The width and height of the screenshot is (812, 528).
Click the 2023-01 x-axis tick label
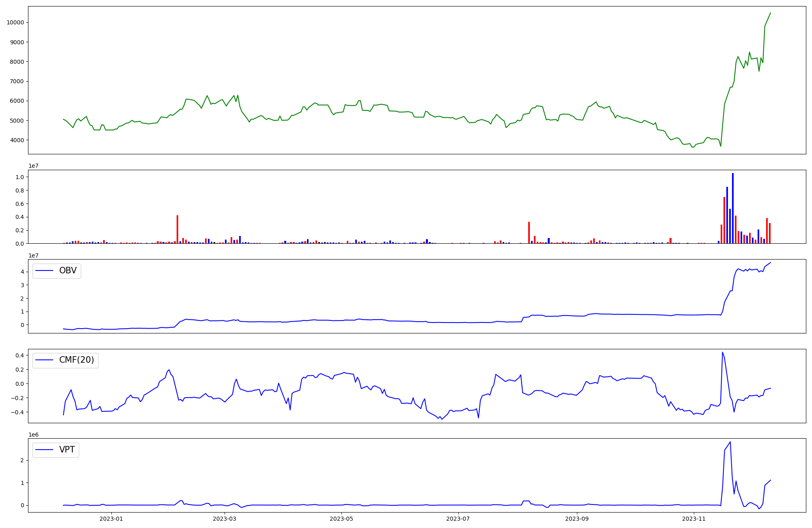pos(111,519)
